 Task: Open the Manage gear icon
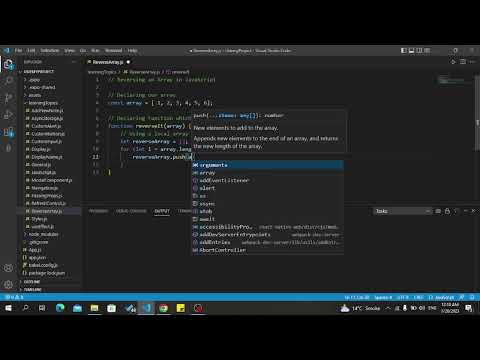pos(8,284)
